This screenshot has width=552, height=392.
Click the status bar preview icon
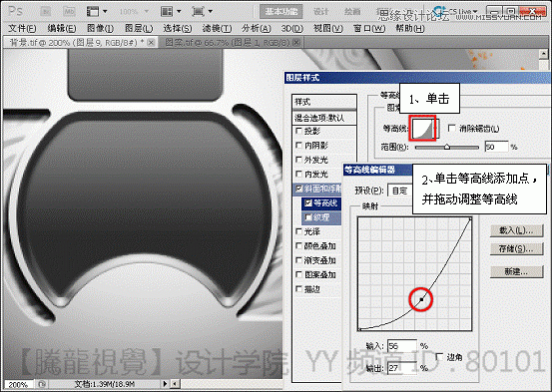click(41, 384)
